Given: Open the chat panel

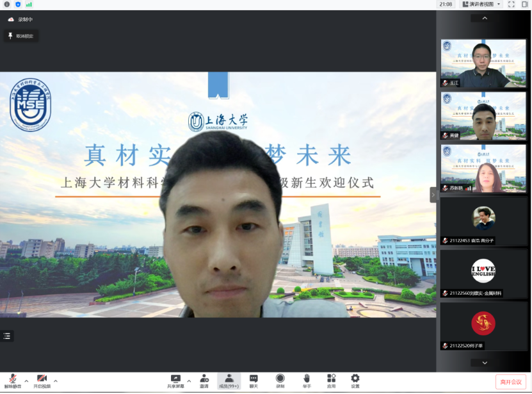Looking at the screenshot, I should click(x=254, y=381).
